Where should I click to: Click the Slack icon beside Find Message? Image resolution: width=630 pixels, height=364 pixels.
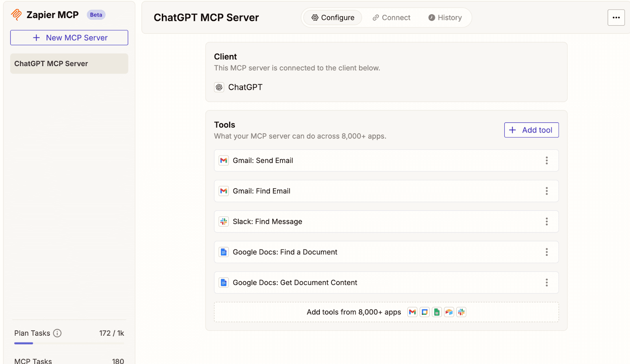click(x=224, y=222)
